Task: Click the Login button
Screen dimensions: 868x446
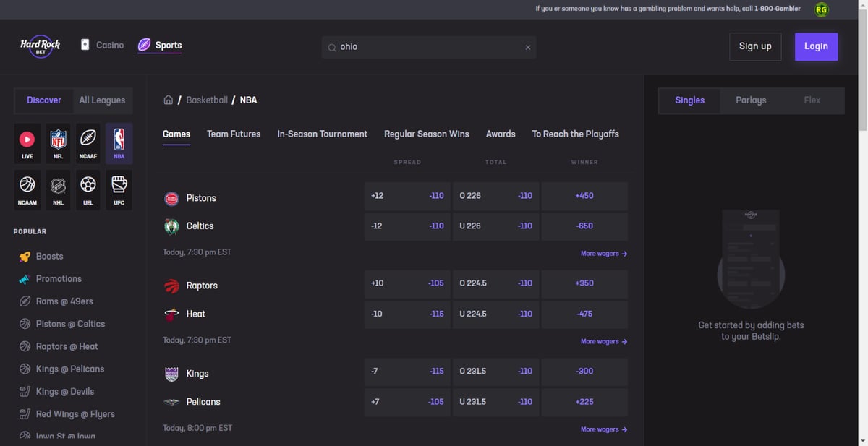Action: point(816,46)
